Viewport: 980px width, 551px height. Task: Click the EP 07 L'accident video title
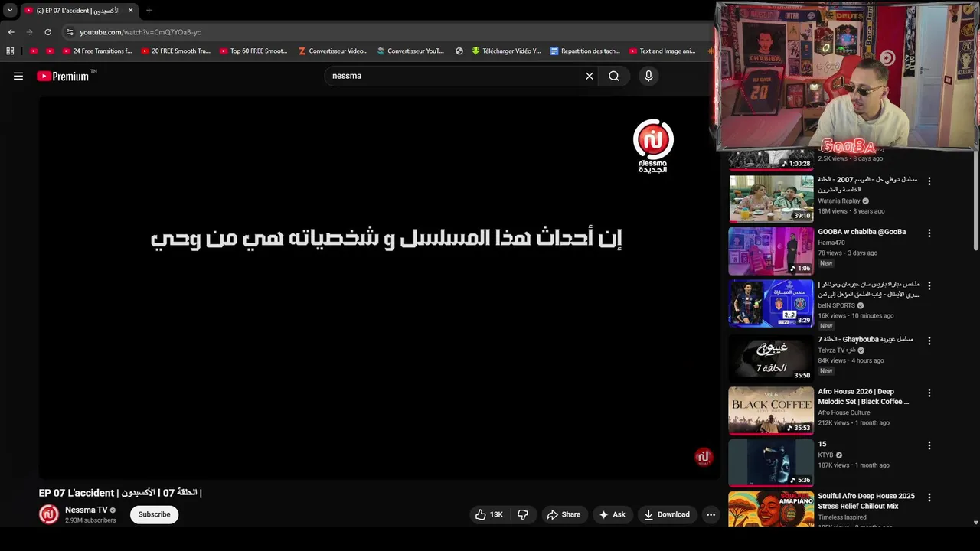click(120, 493)
